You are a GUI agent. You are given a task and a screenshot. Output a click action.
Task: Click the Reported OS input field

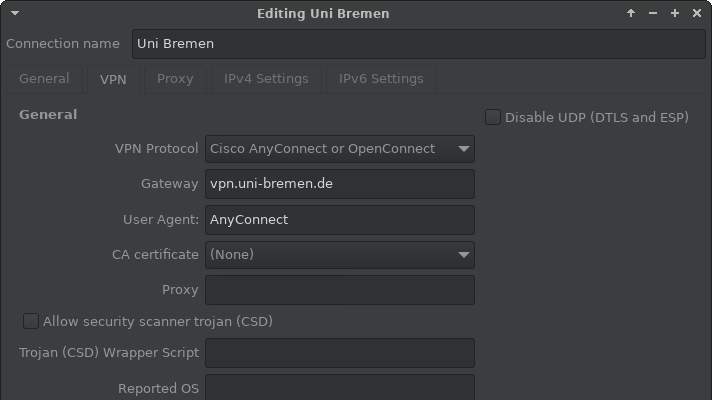(x=339, y=388)
